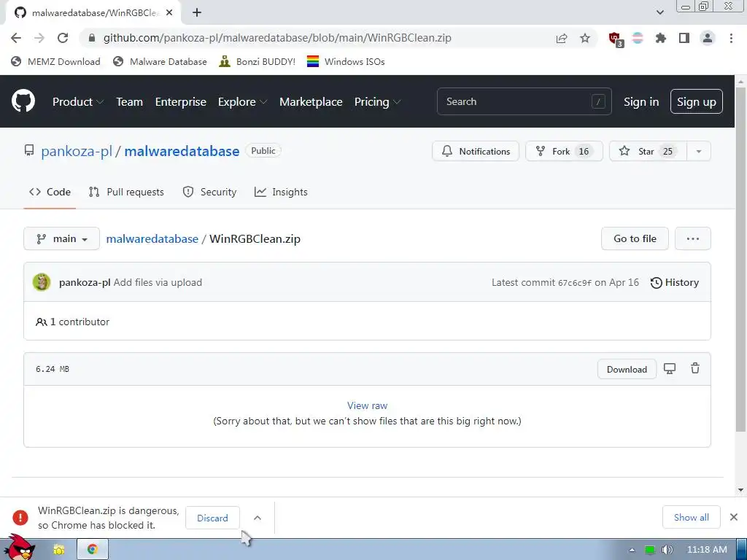Open the malwaredatabase repository title link
The height and width of the screenshot is (560, 747).
(x=182, y=152)
